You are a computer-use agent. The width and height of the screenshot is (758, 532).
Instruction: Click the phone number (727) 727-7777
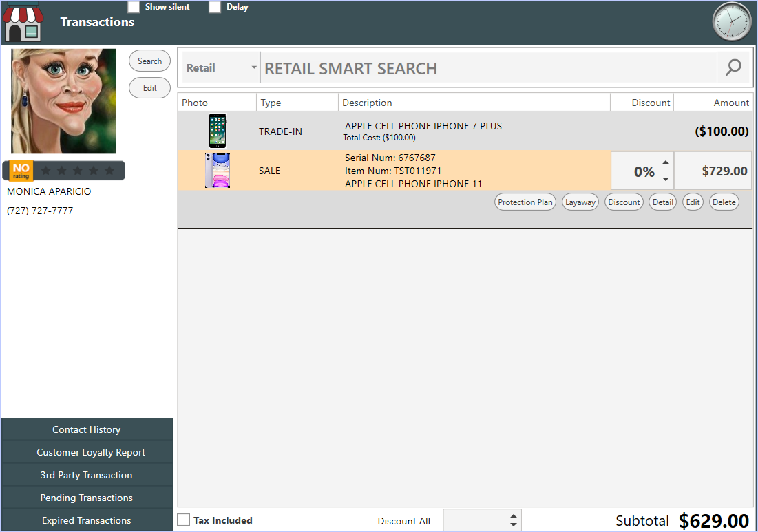pyautogui.click(x=40, y=211)
